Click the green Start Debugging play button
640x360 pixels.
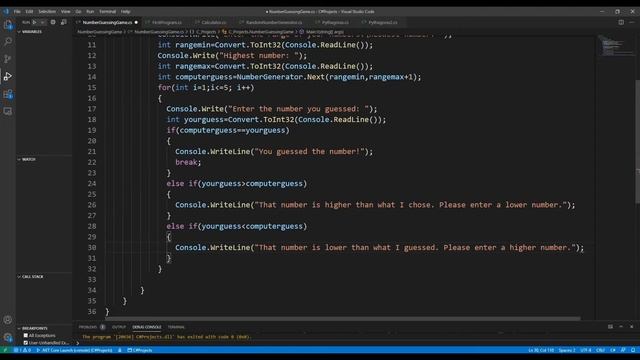click(x=35, y=22)
